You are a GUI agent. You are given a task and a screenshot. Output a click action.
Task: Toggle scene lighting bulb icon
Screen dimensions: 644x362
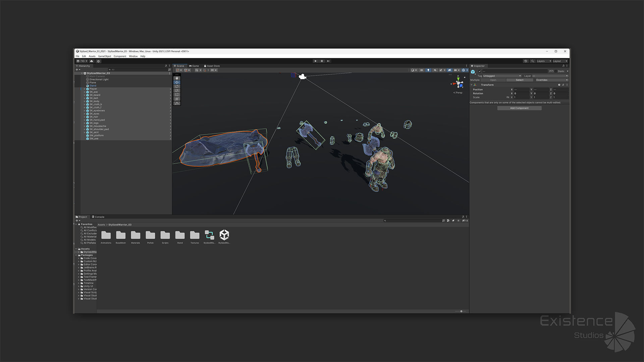(428, 70)
